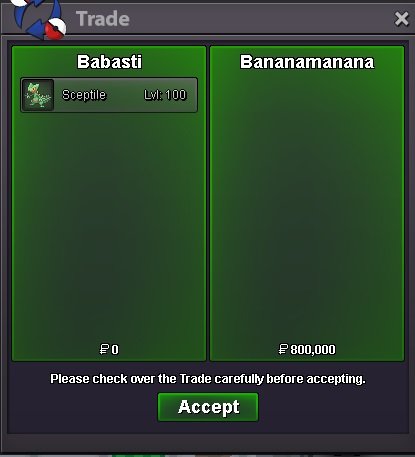
Task: Click the Babasti player name header
Action: point(109,62)
